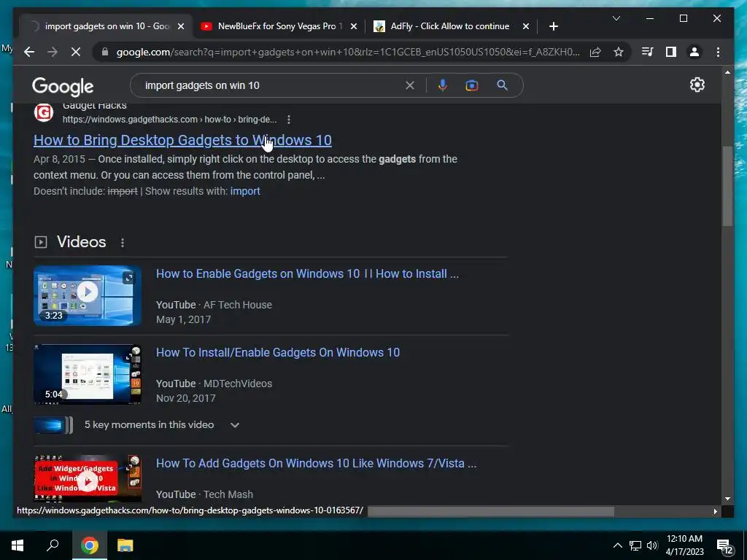Viewport: 747px width, 560px height.
Task: Close the AdFly tab
Action: [x=525, y=26]
